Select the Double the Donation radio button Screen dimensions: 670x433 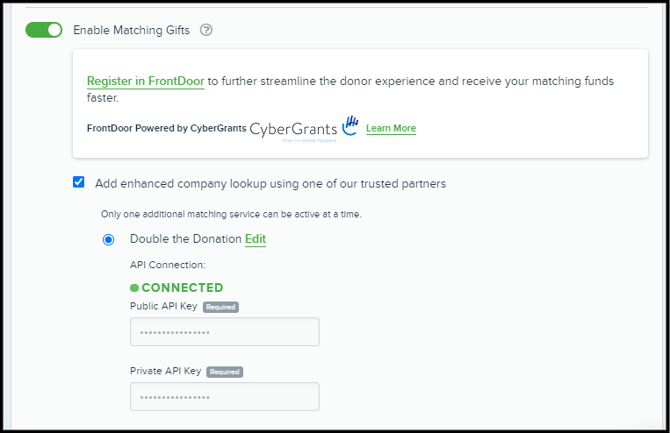(x=108, y=240)
